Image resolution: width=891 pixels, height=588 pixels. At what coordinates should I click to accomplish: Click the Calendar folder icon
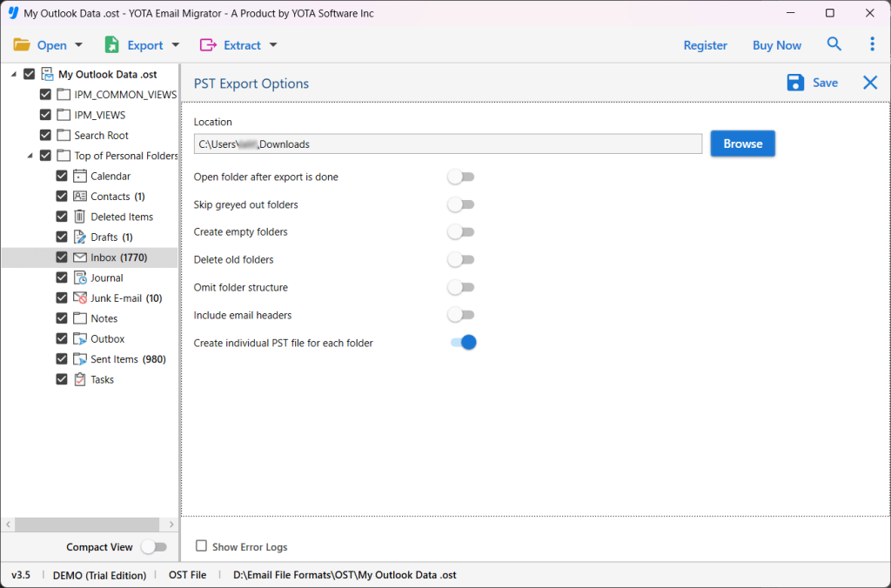(x=80, y=176)
